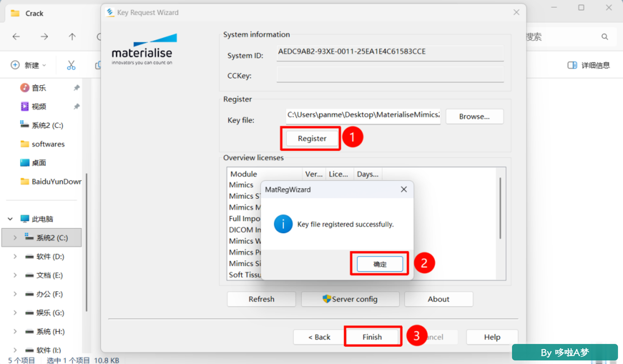Confirm the MatRegWizard success message with 确定
Screen dimensions: 623x364
(x=380, y=264)
